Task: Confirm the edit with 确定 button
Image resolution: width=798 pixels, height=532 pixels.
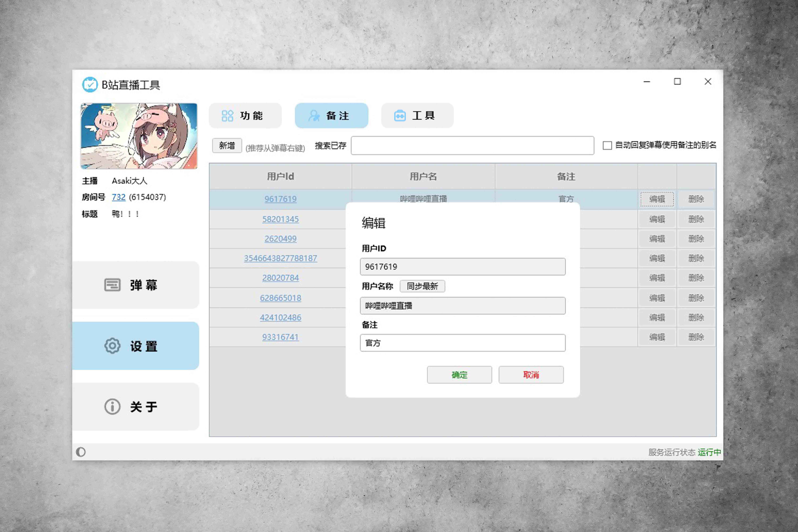Action: pos(459,375)
